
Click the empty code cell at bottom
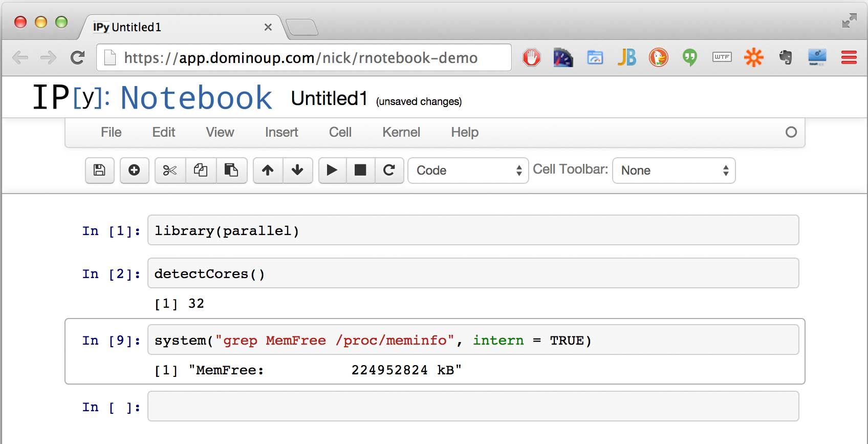tap(473, 406)
